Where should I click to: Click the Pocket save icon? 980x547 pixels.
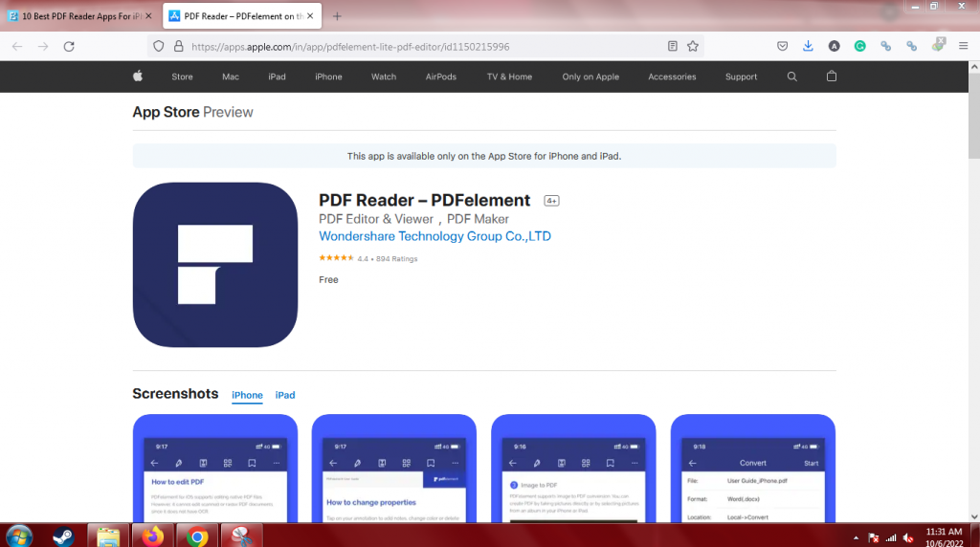783,46
